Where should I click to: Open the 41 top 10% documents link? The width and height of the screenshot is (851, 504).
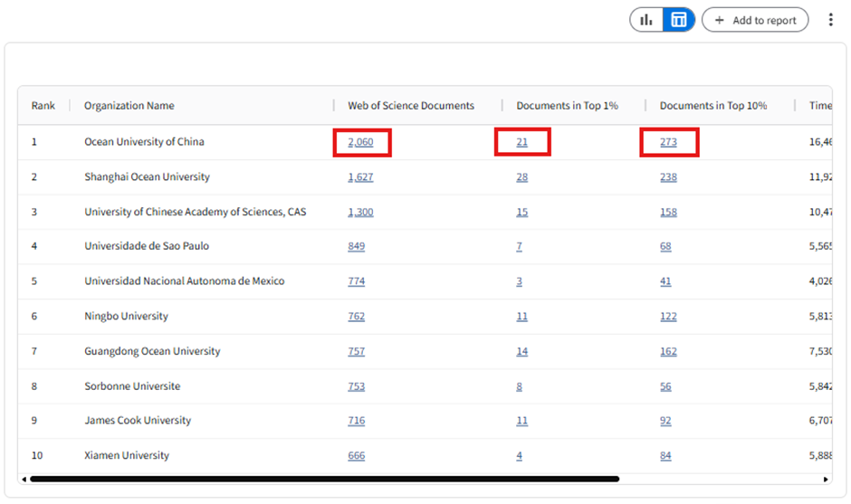click(x=665, y=281)
